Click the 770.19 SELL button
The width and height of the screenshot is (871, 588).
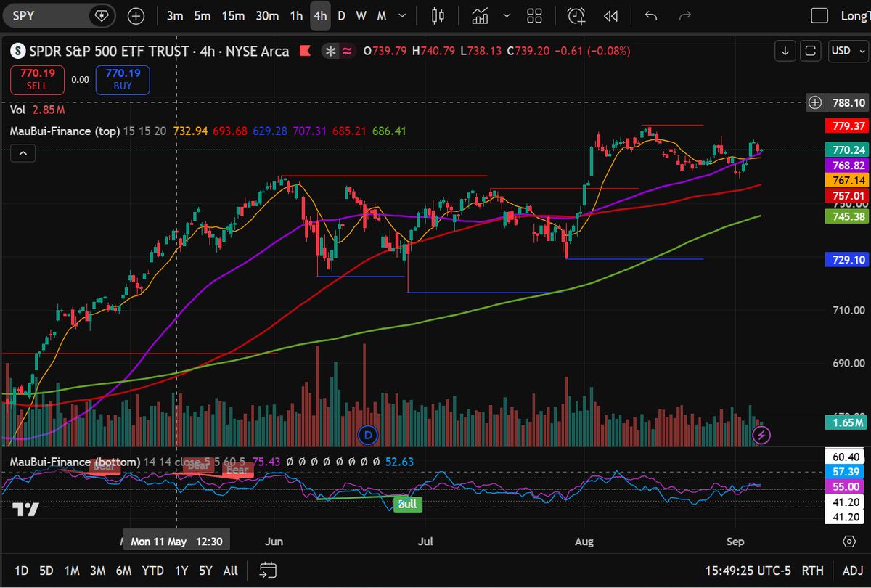click(x=37, y=79)
